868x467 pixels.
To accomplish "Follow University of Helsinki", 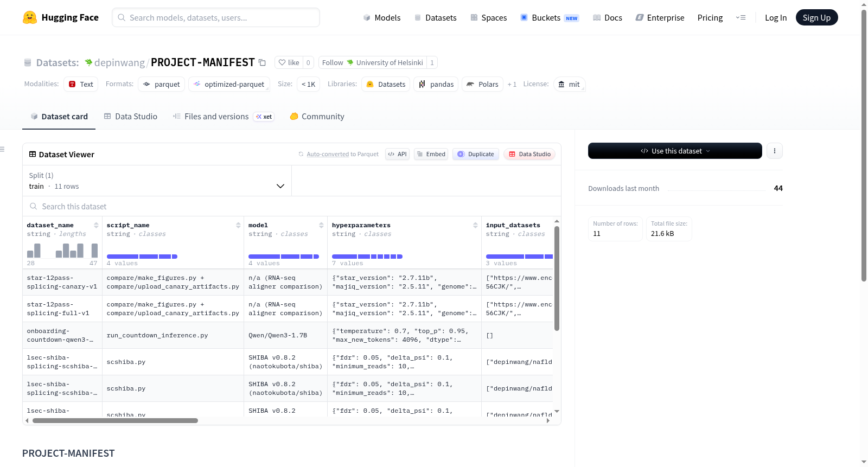I will coord(373,62).
